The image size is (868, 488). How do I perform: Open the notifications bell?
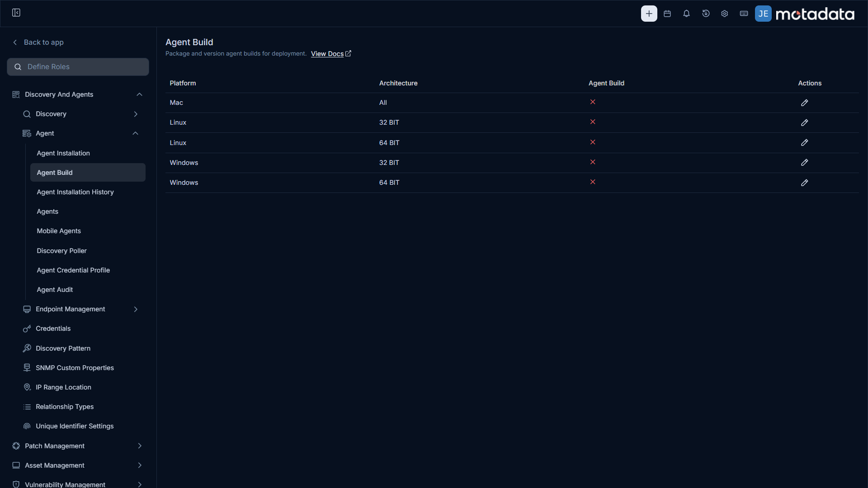click(686, 14)
